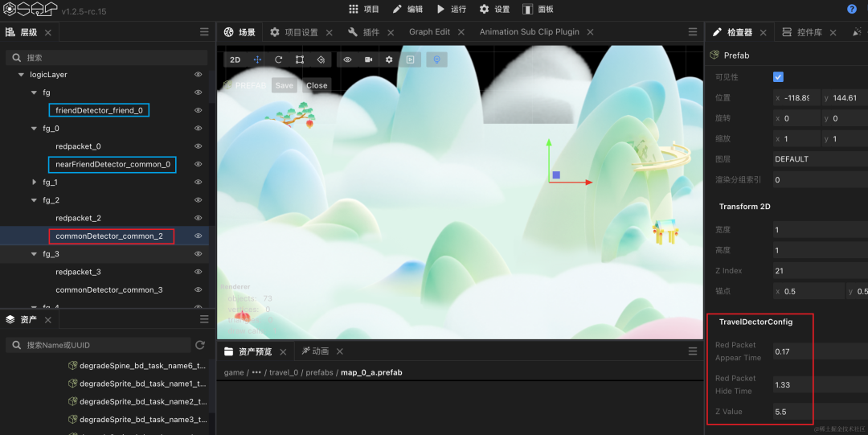Image resolution: width=868 pixels, height=435 pixels.
Task: Open scene gear settings in scene toolbar
Action: point(389,60)
